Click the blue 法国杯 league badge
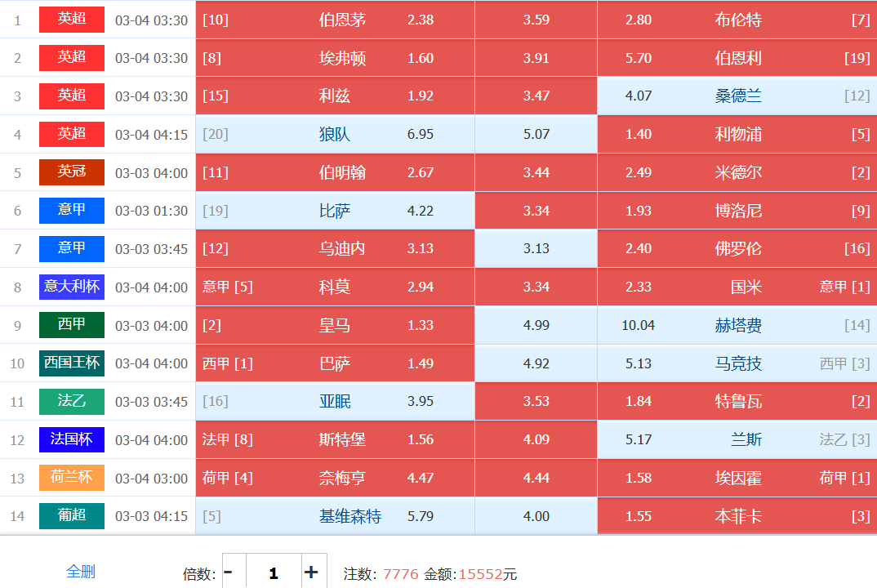Screen dimensions: 877x588 [72, 439]
